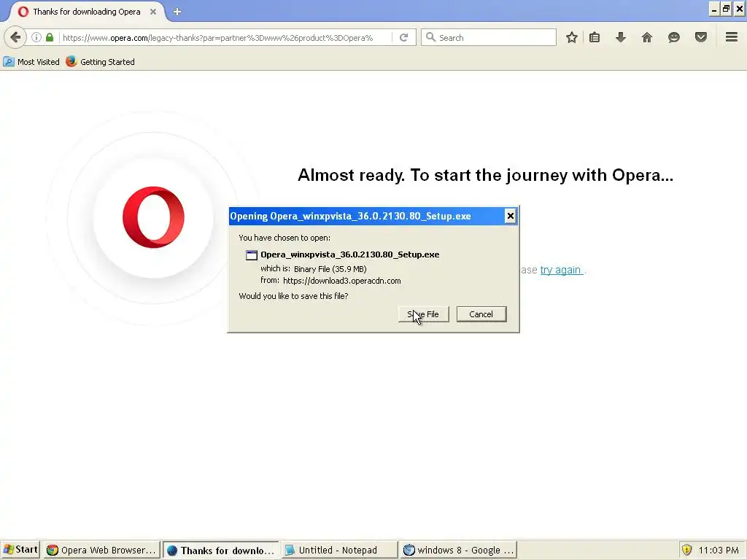747x560 pixels.
Task: Minimize the Firefox window
Action: point(713,9)
